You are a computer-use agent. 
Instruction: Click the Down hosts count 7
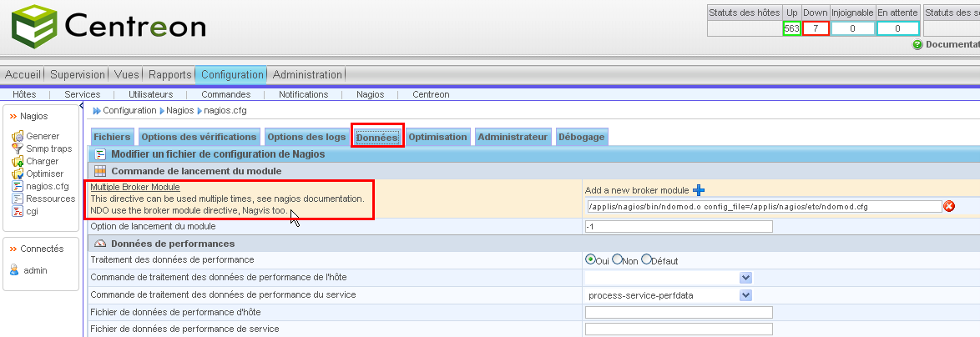coord(816,28)
